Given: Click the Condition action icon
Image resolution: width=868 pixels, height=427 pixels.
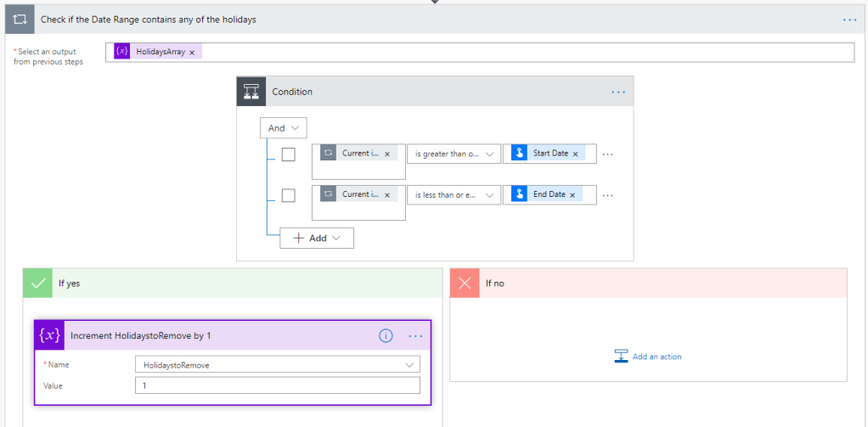Looking at the screenshot, I should pos(251,92).
